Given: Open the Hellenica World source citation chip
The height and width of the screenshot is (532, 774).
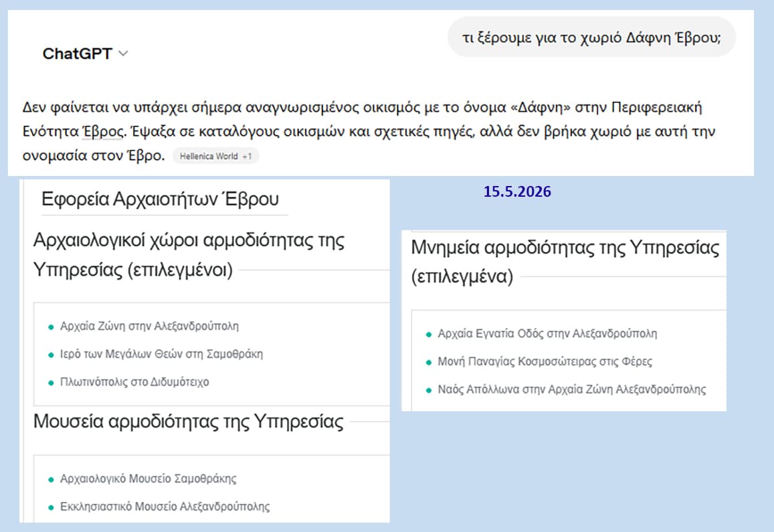Looking at the screenshot, I should 215,156.
